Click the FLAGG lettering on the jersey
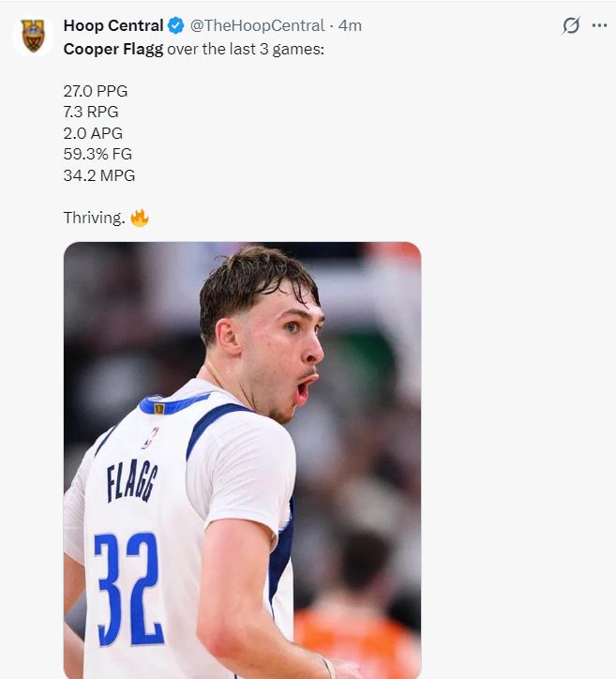 pos(132,482)
